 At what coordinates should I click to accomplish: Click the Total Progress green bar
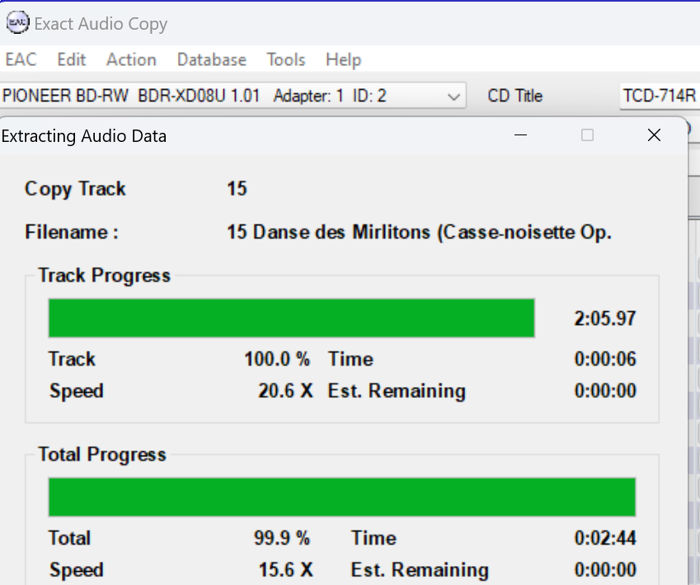click(x=342, y=497)
